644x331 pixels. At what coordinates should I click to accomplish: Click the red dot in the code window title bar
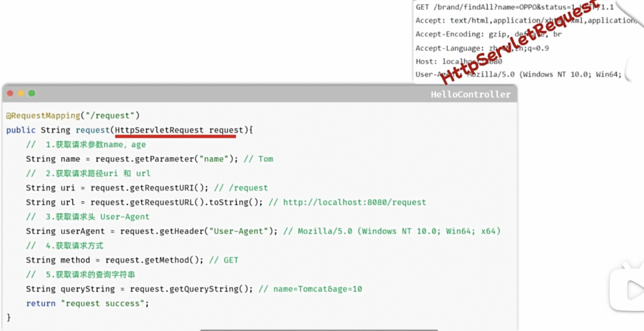[x=10, y=93]
